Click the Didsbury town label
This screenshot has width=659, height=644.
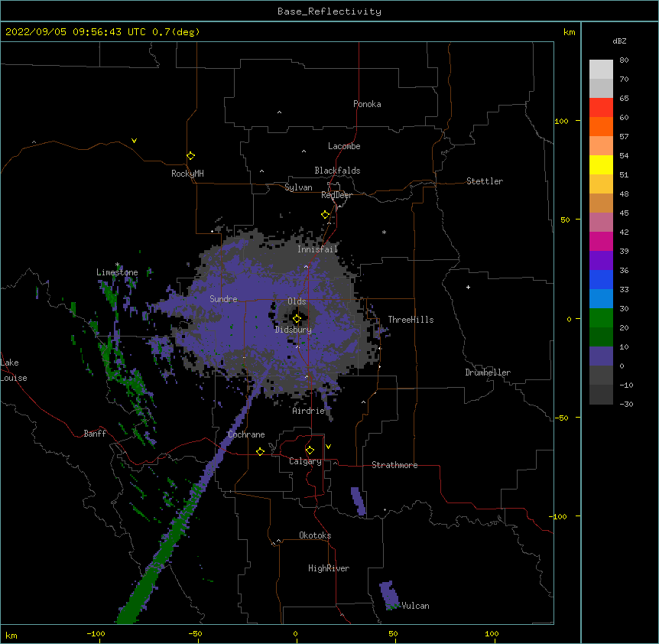(x=294, y=330)
